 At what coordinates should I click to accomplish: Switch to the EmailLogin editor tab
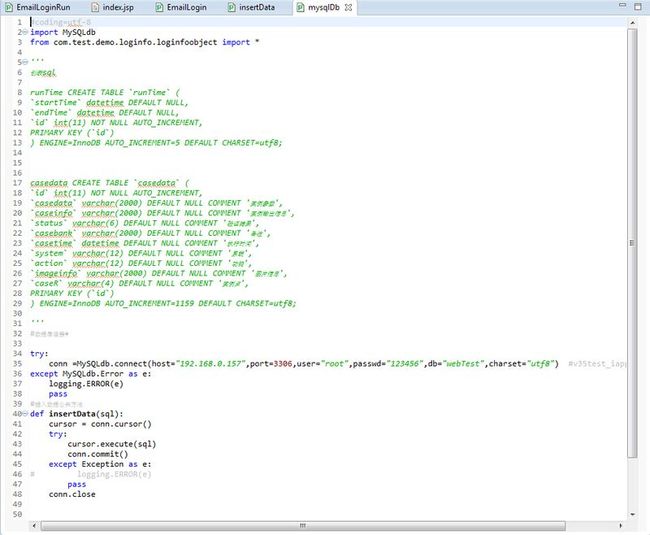(181, 7)
